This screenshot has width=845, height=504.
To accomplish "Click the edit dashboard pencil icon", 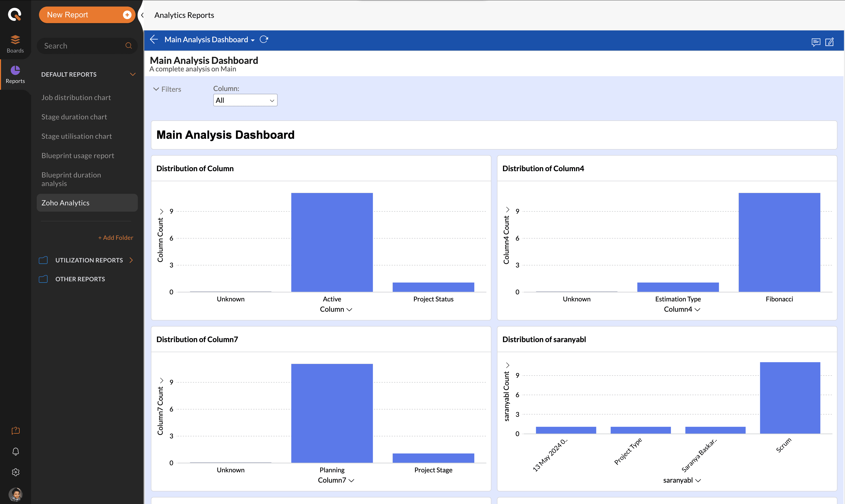I will coord(829,42).
